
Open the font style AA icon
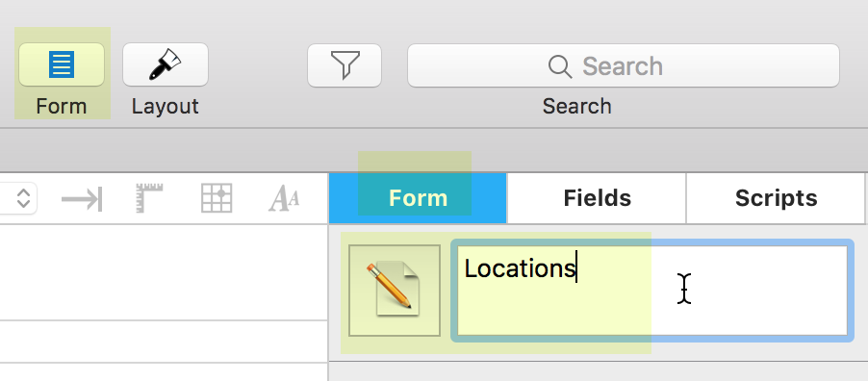[x=284, y=199]
